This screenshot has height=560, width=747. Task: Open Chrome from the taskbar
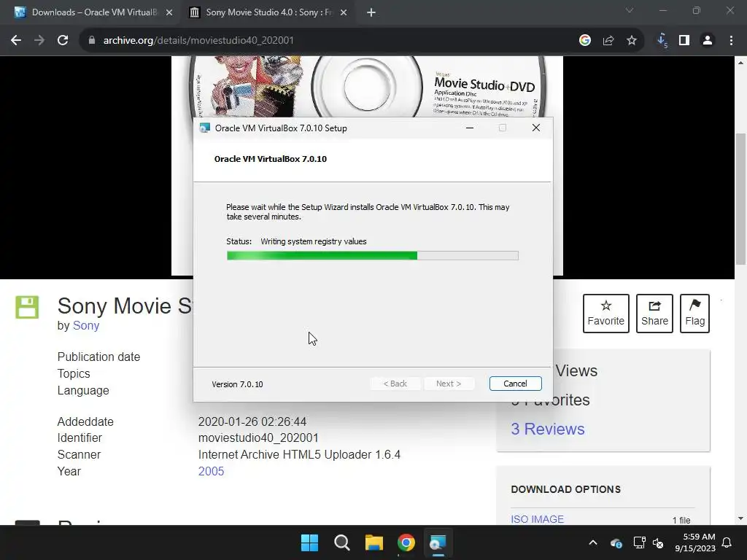pyautogui.click(x=406, y=542)
